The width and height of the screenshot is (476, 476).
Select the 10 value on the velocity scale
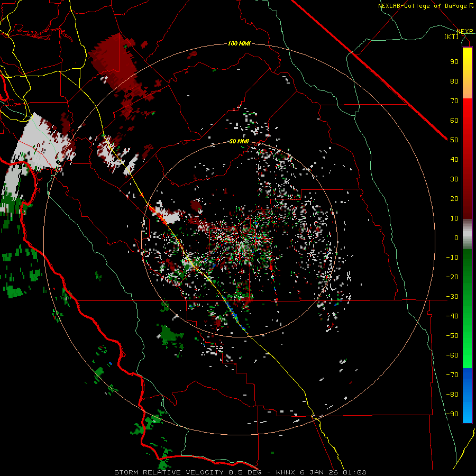point(454,218)
